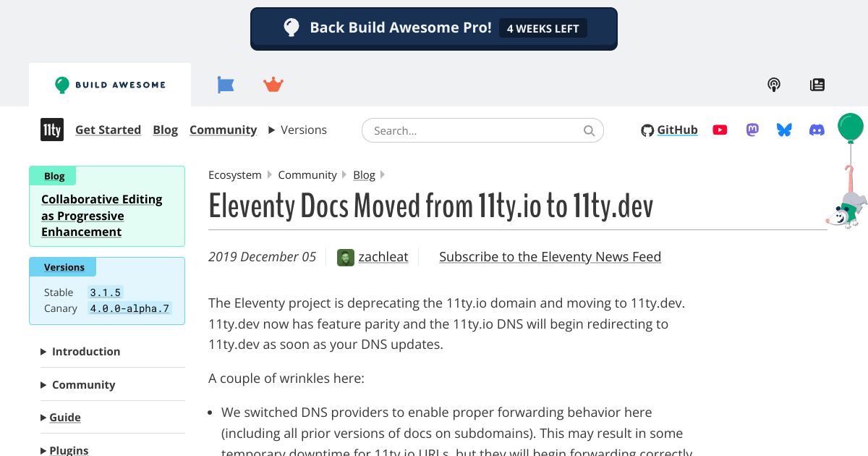Visit the Mastodon profile icon
Image resolution: width=868 pixels, height=456 pixels.
click(752, 130)
